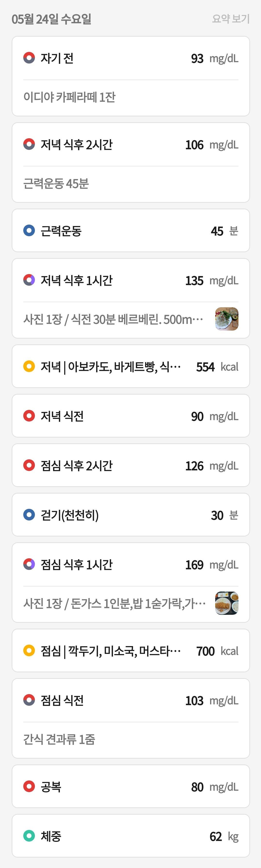Open the 간식 견과류 1줌 memo
Viewport: 261px width, 868px height.
coord(59,739)
